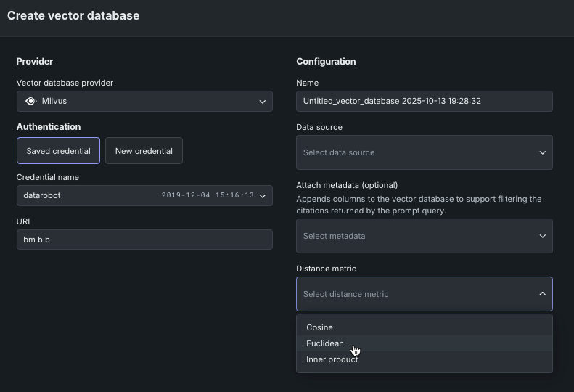Select the Saved credential option
574x392 pixels.
tap(58, 151)
